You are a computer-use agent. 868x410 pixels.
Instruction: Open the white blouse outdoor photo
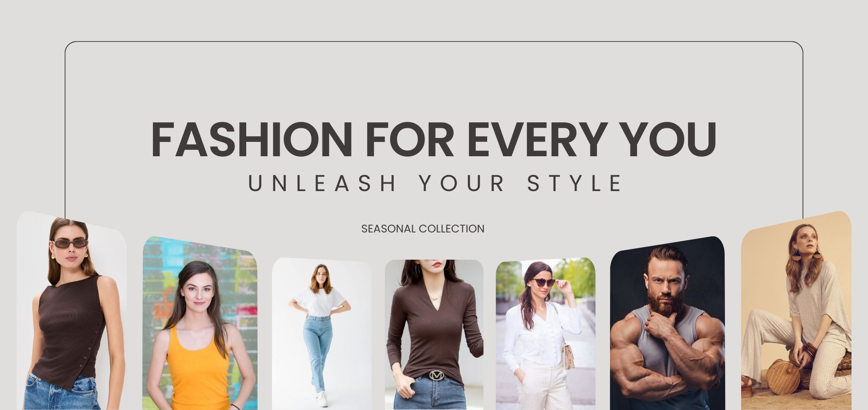546,334
